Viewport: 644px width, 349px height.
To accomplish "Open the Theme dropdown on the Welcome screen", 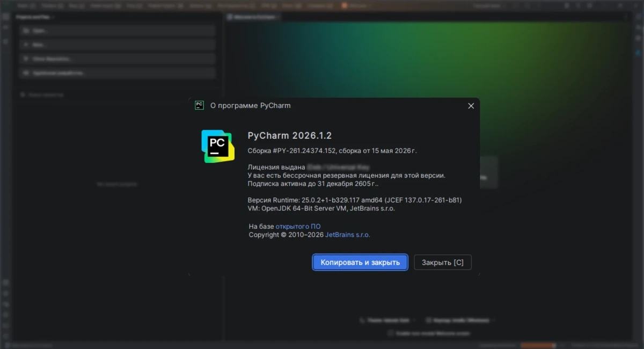I will click(389, 320).
